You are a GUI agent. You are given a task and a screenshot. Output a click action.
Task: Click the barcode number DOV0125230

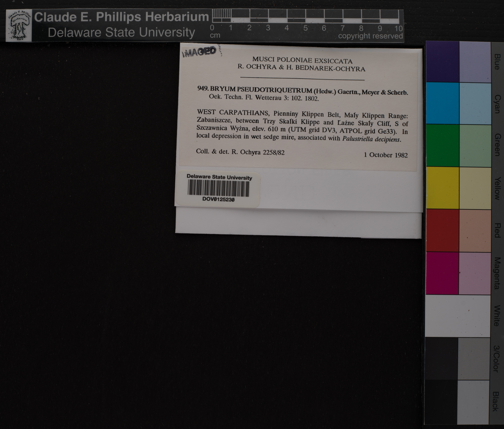tap(218, 199)
